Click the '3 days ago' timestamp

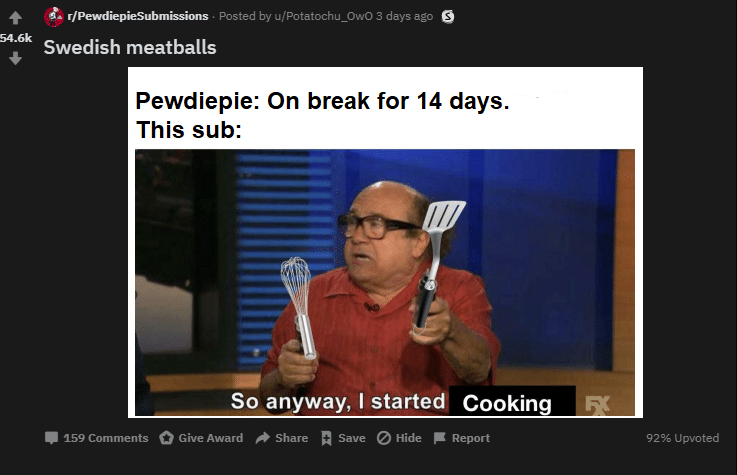coord(404,16)
